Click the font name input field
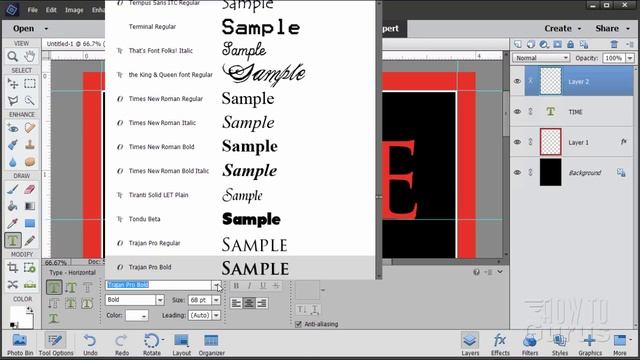Image resolution: width=640 pixels, height=360 pixels. click(158, 285)
